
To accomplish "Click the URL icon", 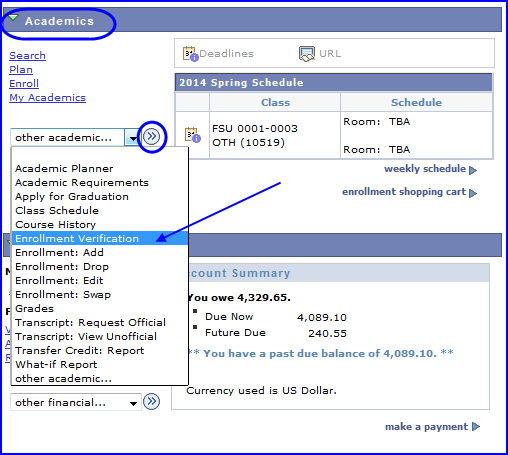I will tap(307, 54).
